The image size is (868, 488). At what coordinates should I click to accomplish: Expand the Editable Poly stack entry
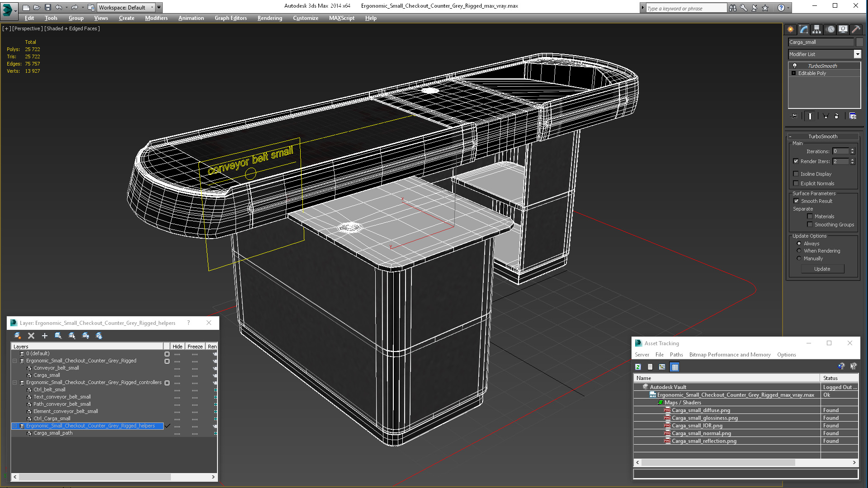(x=793, y=73)
